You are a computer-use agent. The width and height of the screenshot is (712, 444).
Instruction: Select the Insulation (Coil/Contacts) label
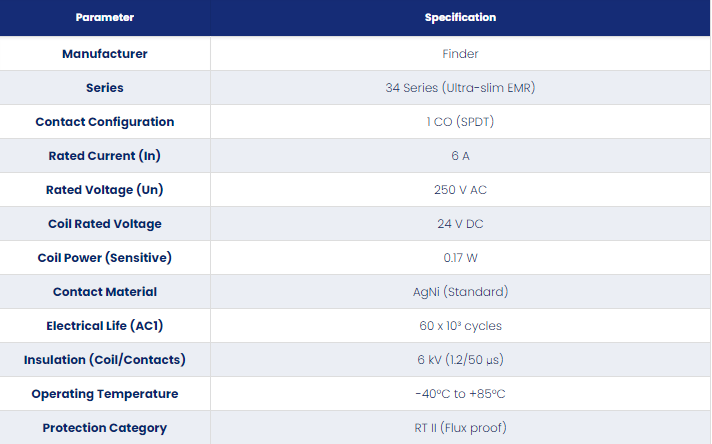(105, 360)
